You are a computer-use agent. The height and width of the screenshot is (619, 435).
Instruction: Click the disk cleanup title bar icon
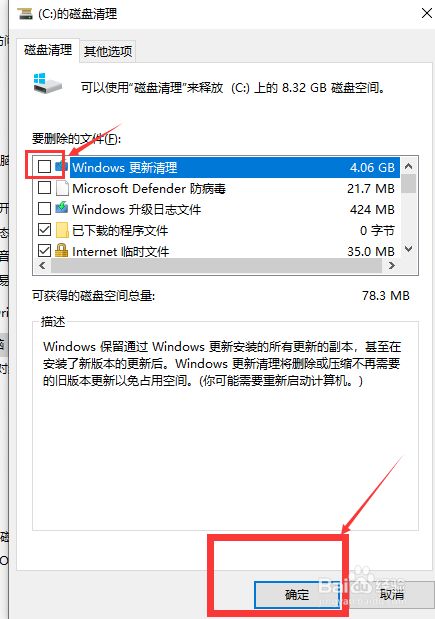coord(24,14)
